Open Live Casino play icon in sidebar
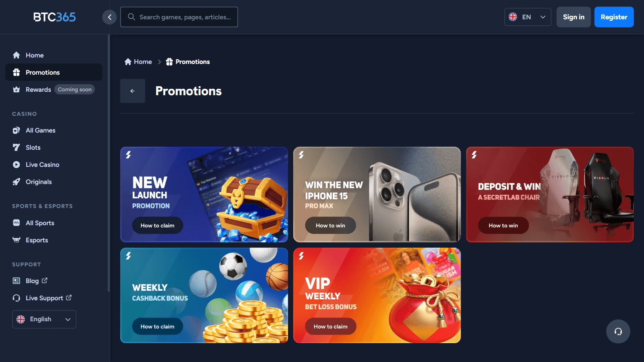The width and height of the screenshot is (644, 362). (16, 165)
